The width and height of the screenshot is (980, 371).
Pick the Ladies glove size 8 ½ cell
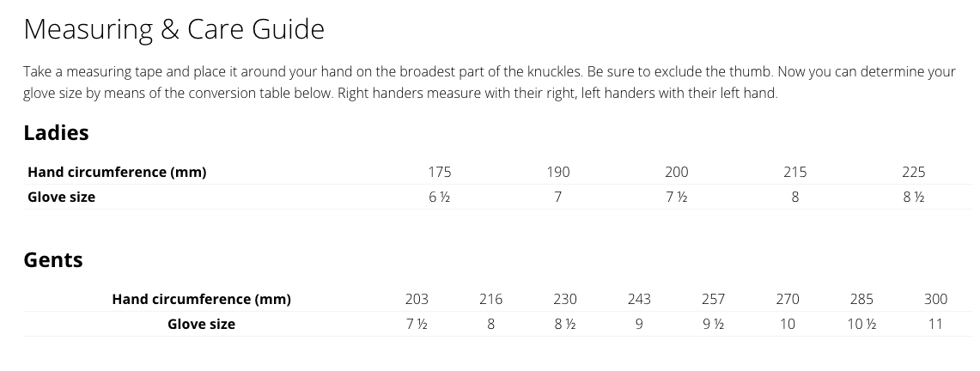coord(914,197)
